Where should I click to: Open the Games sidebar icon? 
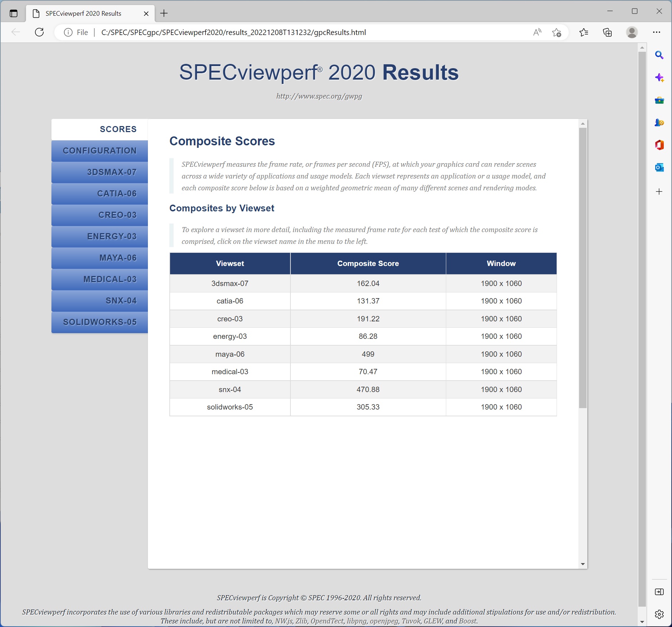(x=659, y=123)
